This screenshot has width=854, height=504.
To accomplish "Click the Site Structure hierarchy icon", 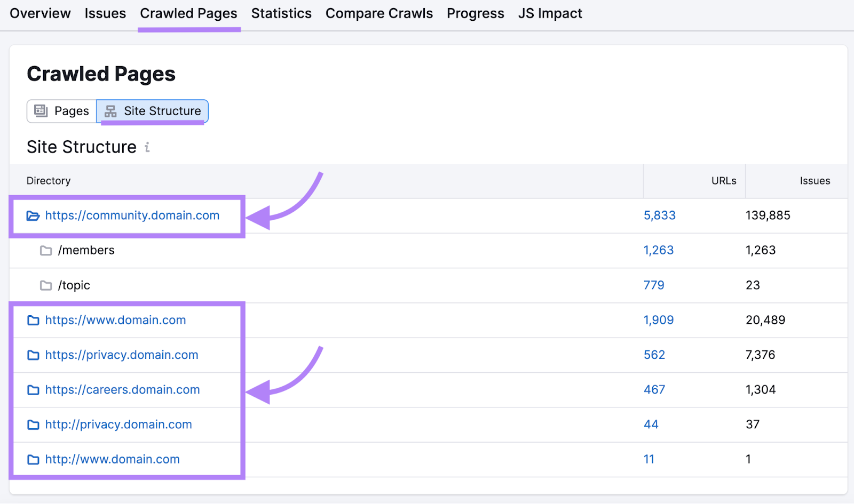I will click(x=110, y=111).
